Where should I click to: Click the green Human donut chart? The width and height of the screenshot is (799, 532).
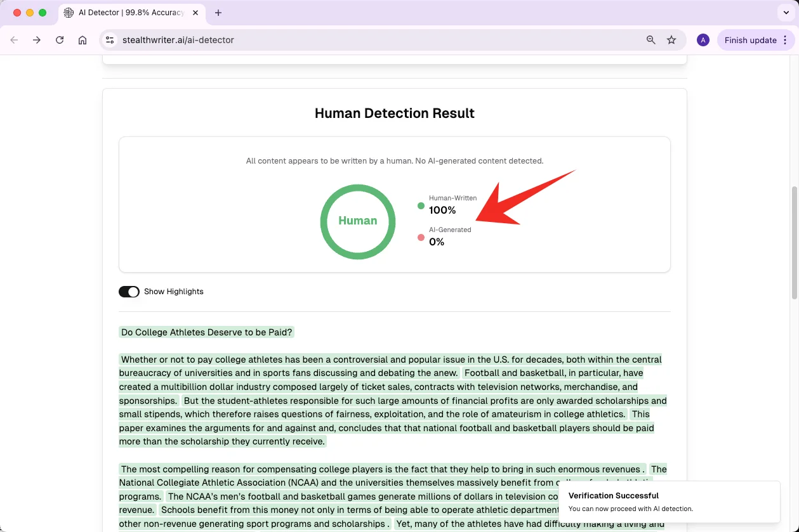click(358, 221)
